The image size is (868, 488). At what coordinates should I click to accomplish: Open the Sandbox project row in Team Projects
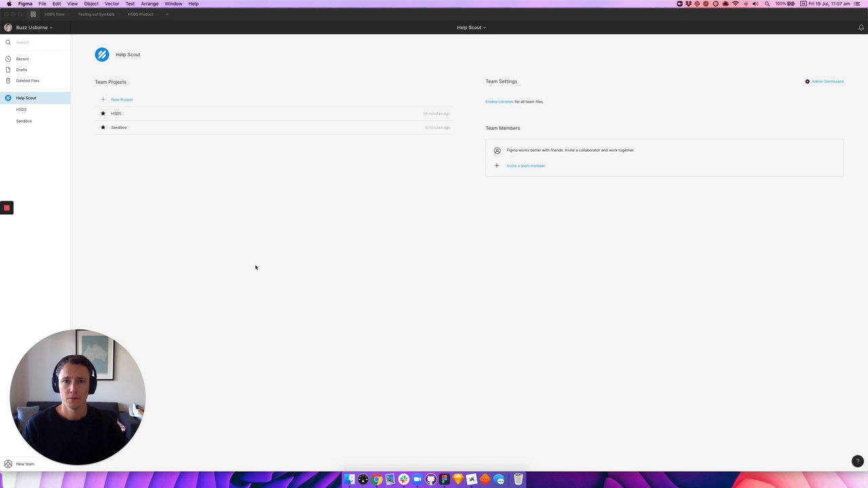274,127
